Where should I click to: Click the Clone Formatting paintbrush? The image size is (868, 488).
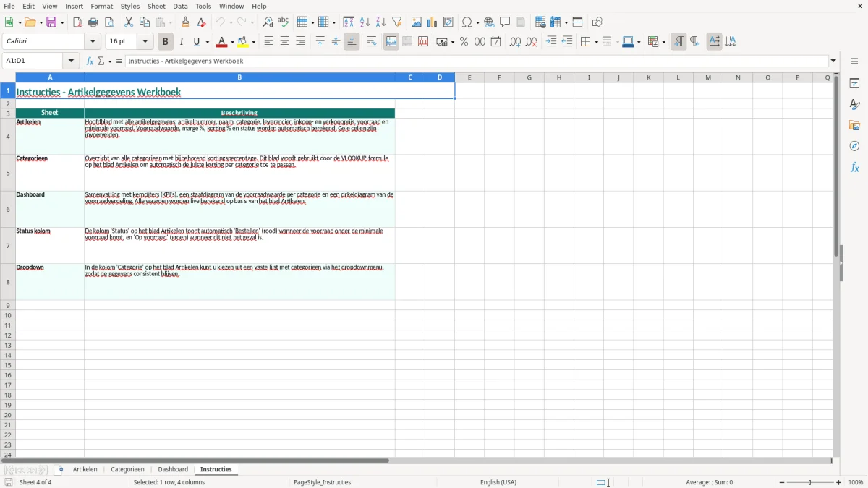coord(186,22)
